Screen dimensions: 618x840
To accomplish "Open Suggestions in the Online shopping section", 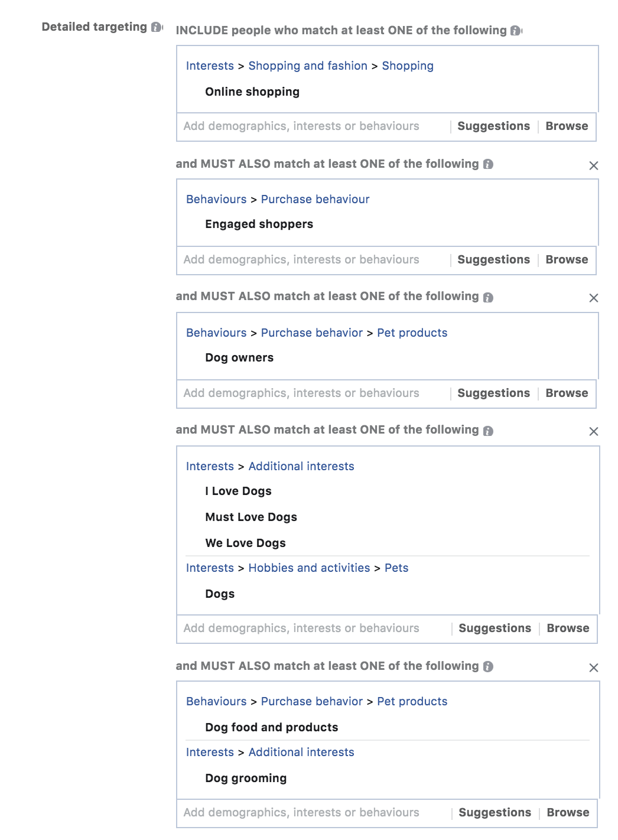I will pos(493,126).
